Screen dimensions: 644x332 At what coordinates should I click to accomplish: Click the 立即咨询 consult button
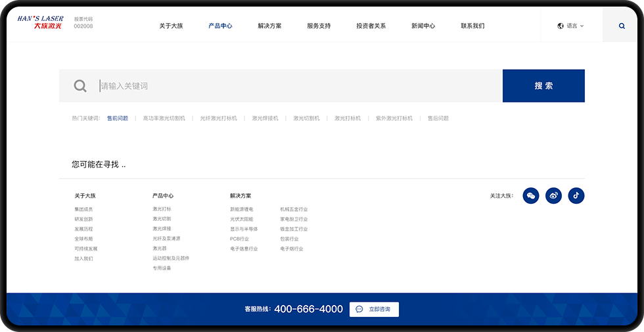[374, 309]
